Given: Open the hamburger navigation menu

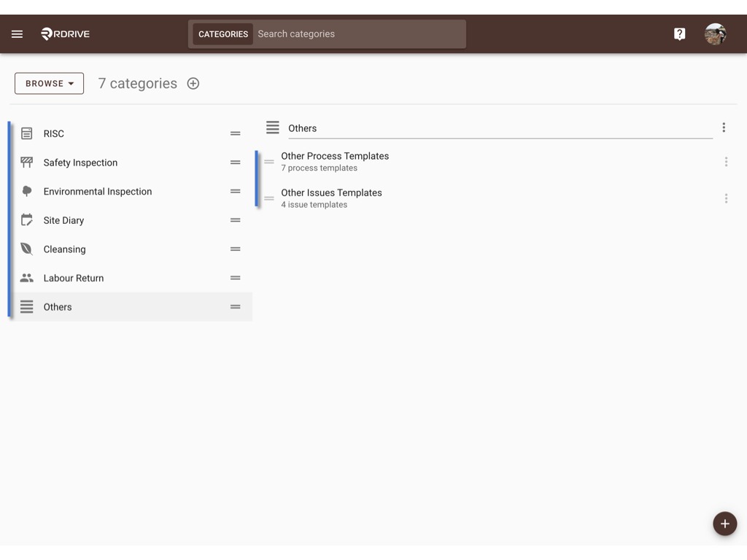Looking at the screenshot, I should (x=18, y=34).
